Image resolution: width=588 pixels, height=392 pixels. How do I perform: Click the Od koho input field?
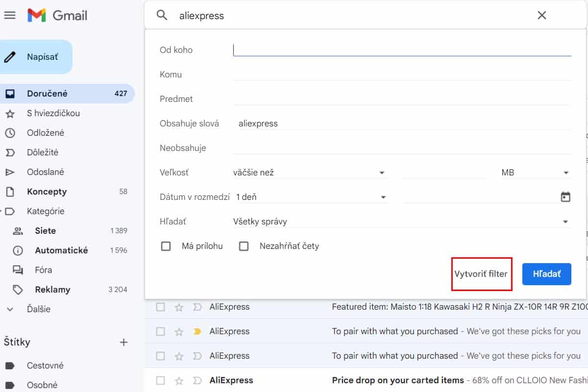click(x=402, y=49)
